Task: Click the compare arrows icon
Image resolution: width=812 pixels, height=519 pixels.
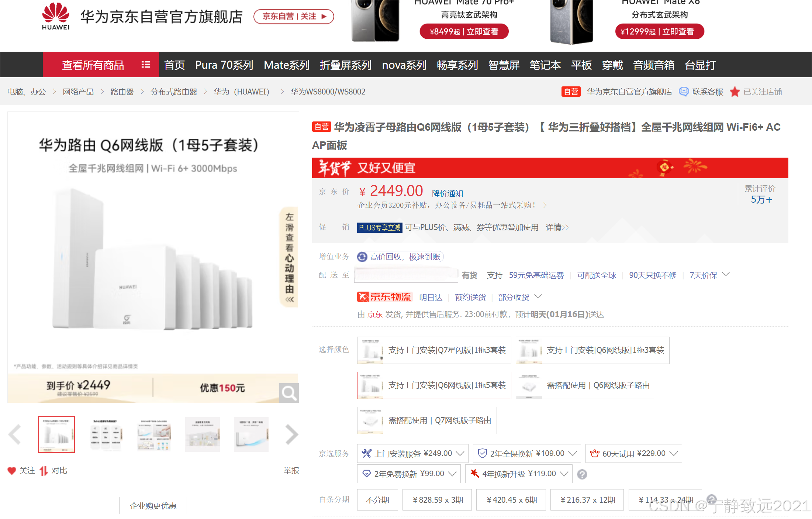Action: pos(44,471)
